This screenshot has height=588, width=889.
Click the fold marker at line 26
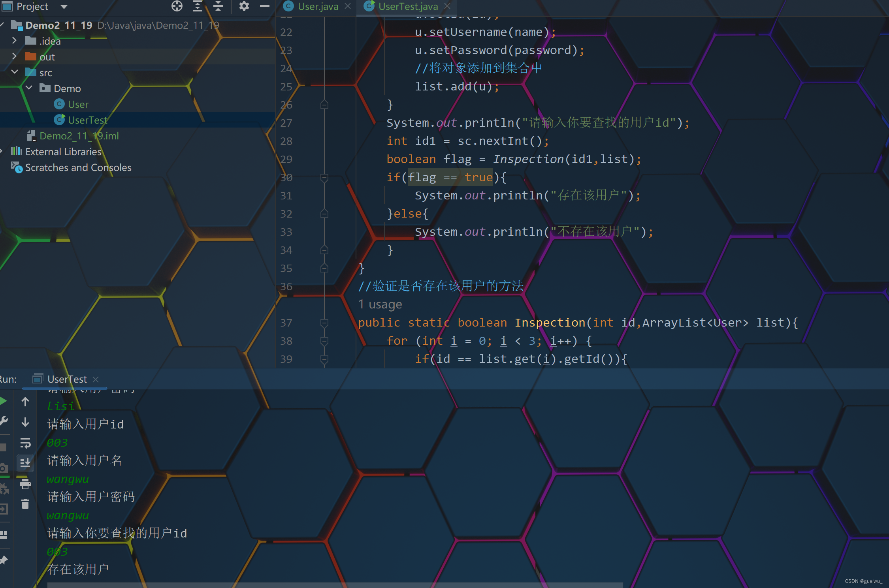pos(324,105)
